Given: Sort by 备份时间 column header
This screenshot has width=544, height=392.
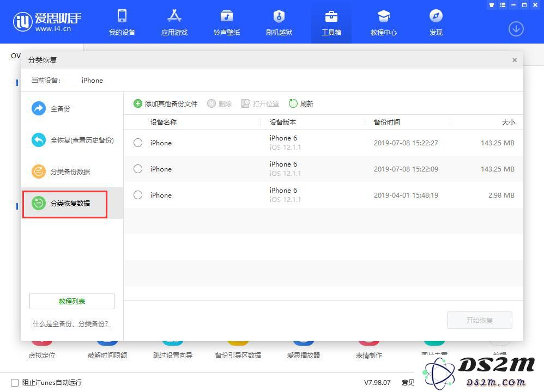Looking at the screenshot, I should (x=387, y=122).
